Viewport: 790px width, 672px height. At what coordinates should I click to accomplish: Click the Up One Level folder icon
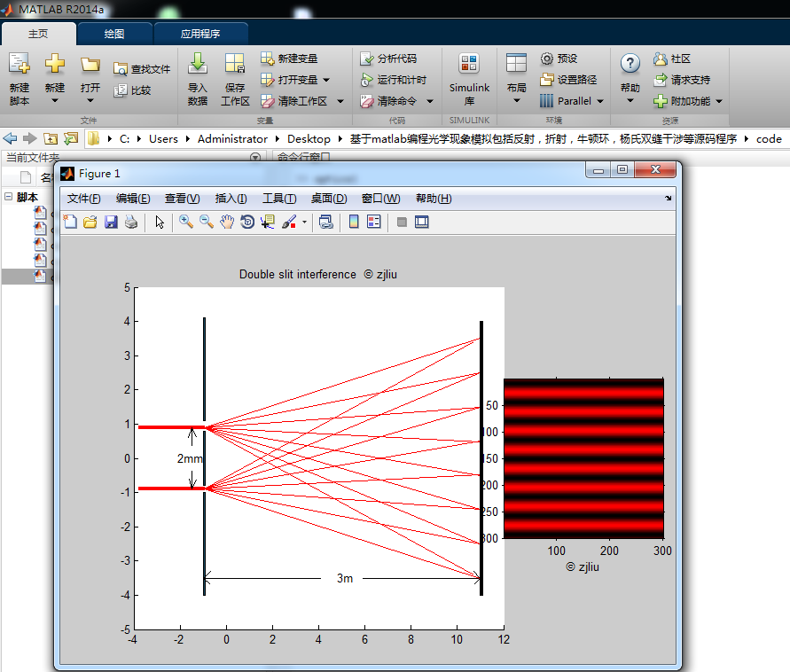[51, 138]
